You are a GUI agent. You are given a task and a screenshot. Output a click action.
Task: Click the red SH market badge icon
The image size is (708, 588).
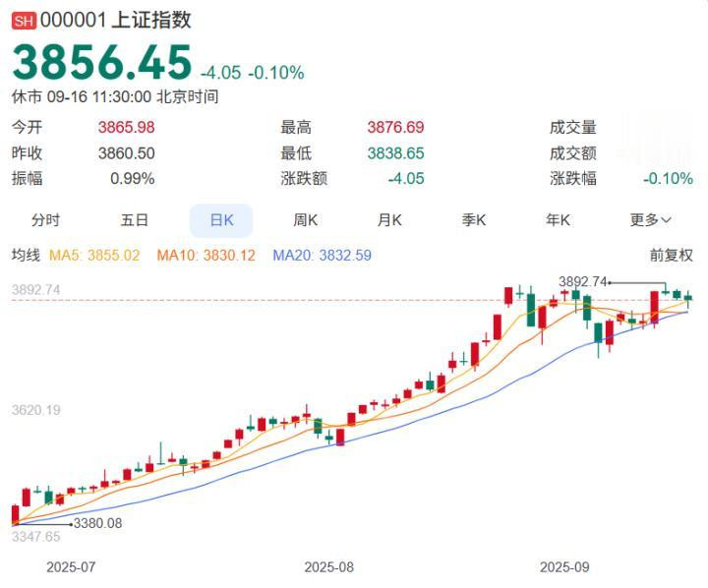24,21
